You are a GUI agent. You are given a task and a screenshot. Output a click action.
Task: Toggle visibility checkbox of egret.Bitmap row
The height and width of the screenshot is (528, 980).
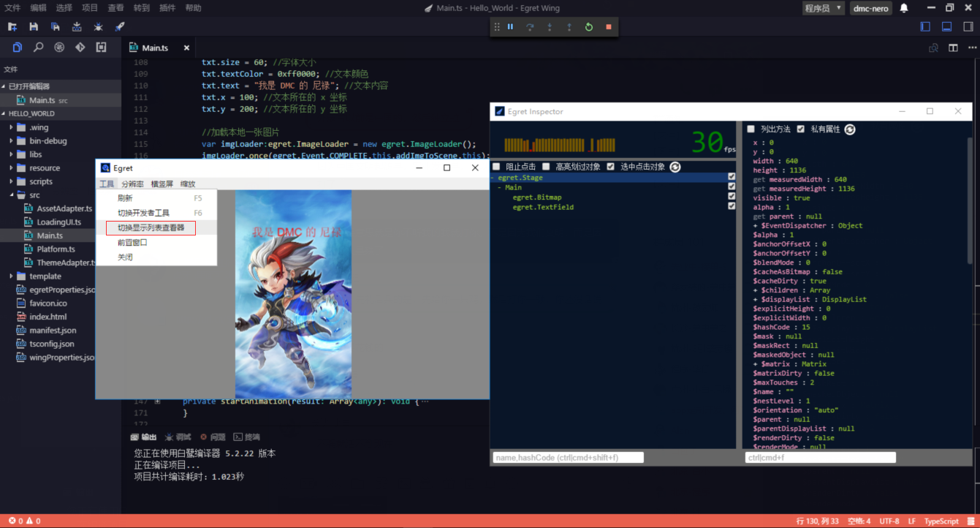(732, 197)
